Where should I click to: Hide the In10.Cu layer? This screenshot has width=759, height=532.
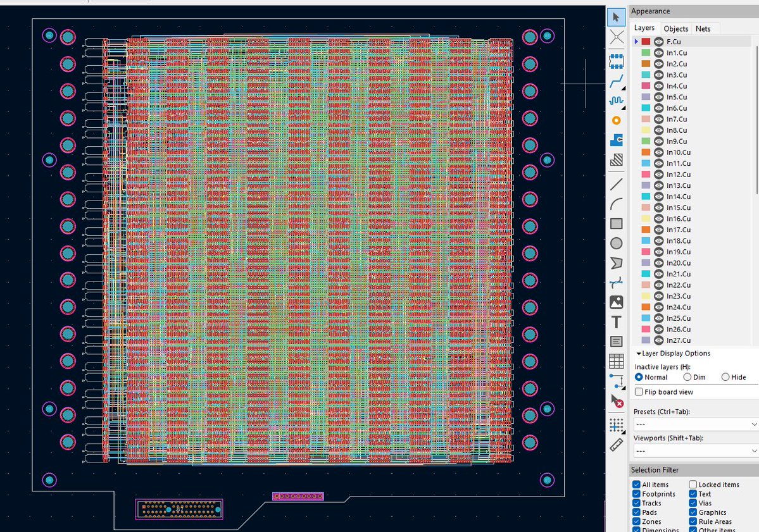[x=658, y=152]
